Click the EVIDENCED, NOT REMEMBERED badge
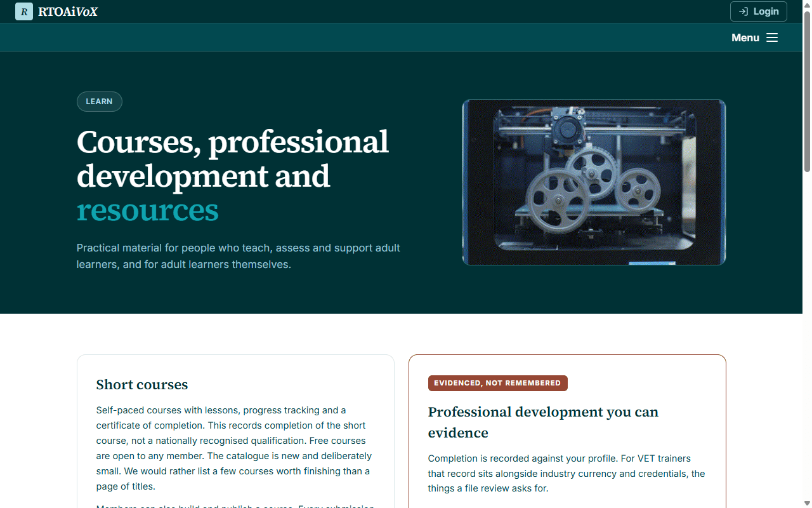Viewport: 812px width, 508px height. click(498, 383)
